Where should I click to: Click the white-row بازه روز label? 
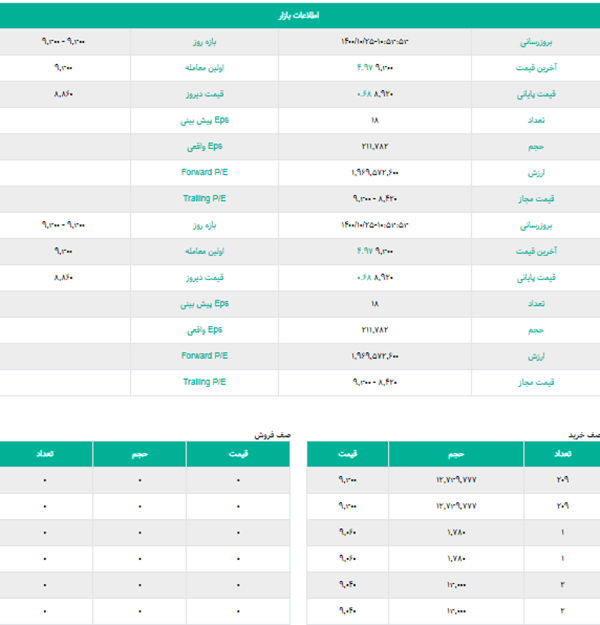click(205, 225)
